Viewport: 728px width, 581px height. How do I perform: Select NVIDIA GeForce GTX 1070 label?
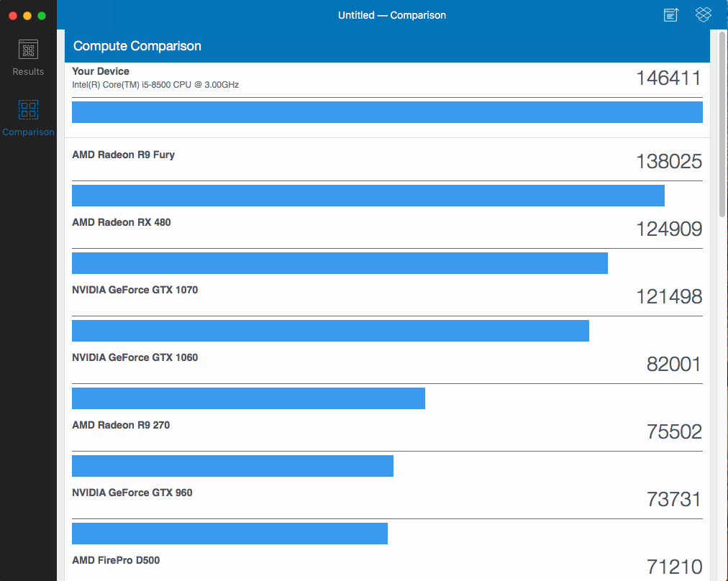135,290
